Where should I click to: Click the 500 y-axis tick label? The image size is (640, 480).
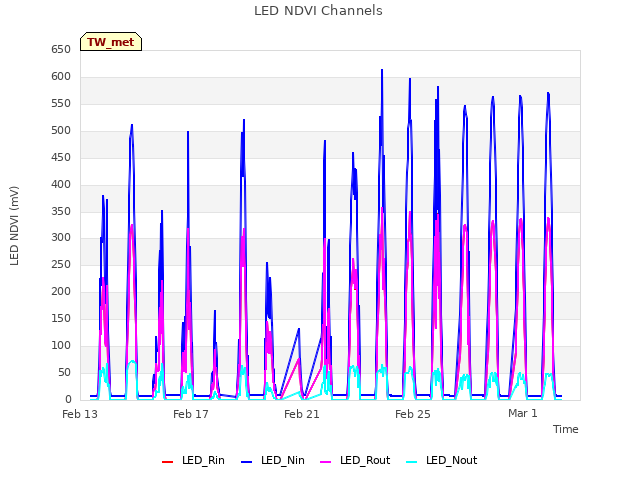pos(61,131)
